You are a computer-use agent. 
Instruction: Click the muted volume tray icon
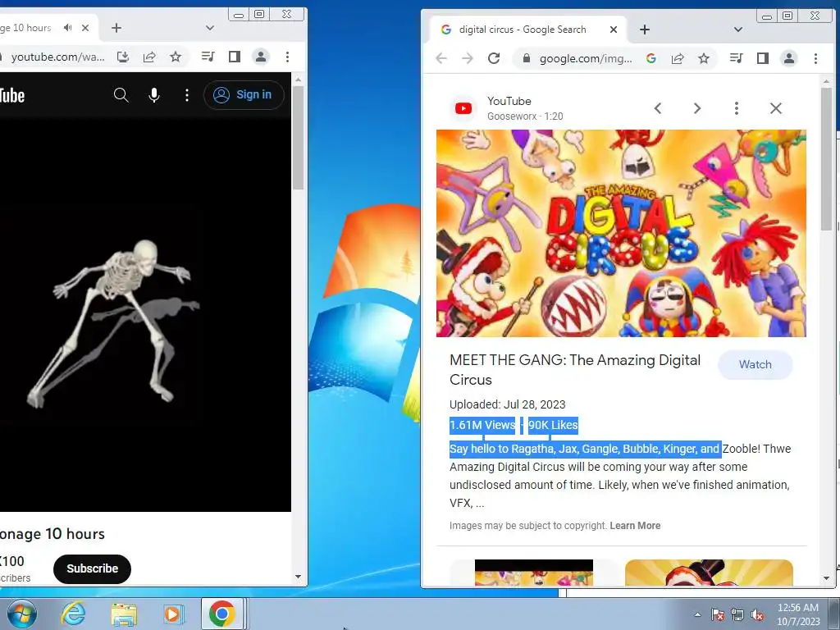(757, 614)
